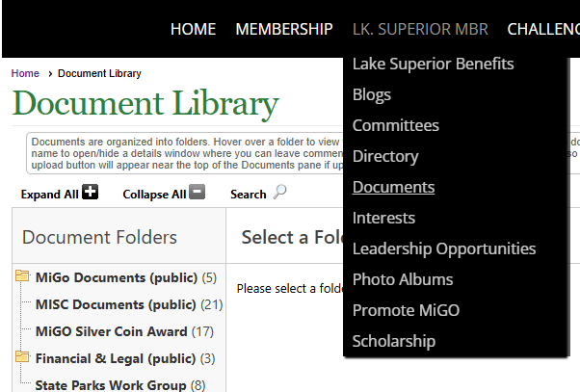Image resolution: width=580 pixels, height=392 pixels.
Task: Open the MEMBERSHIP navigation menu
Action: pyautogui.click(x=284, y=29)
